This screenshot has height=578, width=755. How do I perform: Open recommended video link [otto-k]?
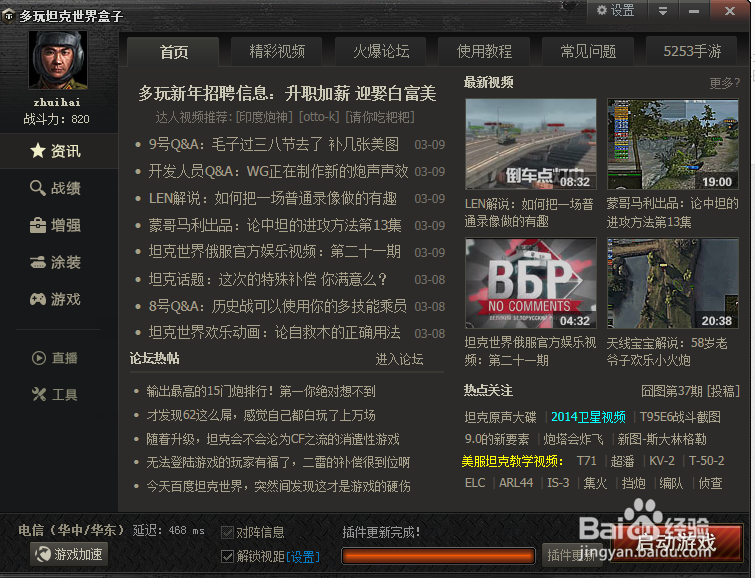pyautogui.click(x=319, y=117)
